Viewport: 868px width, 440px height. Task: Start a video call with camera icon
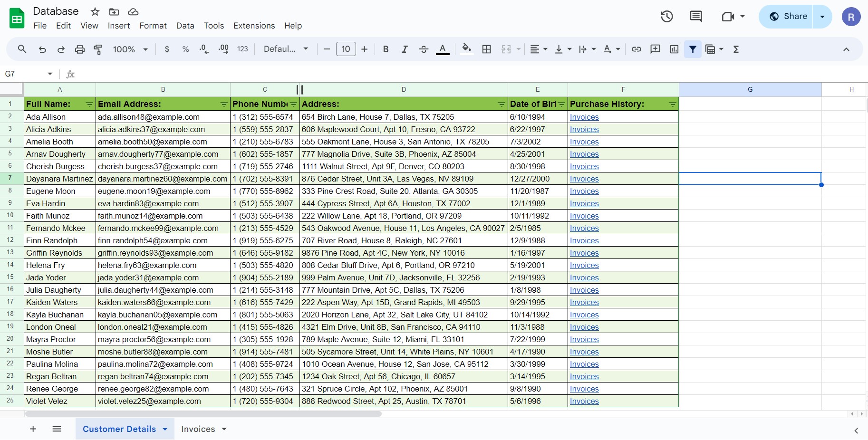click(x=728, y=17)
